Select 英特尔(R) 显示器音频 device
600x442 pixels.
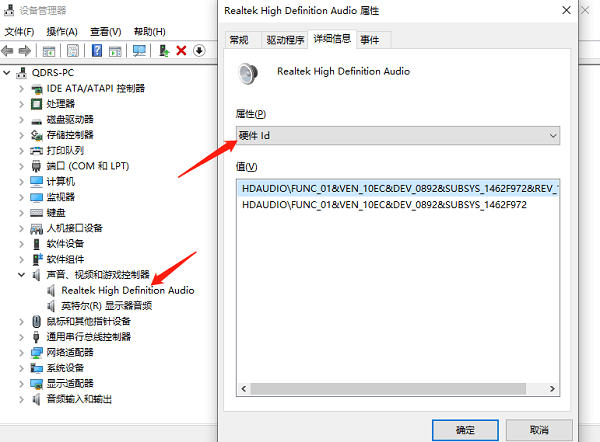coord(107,306)
